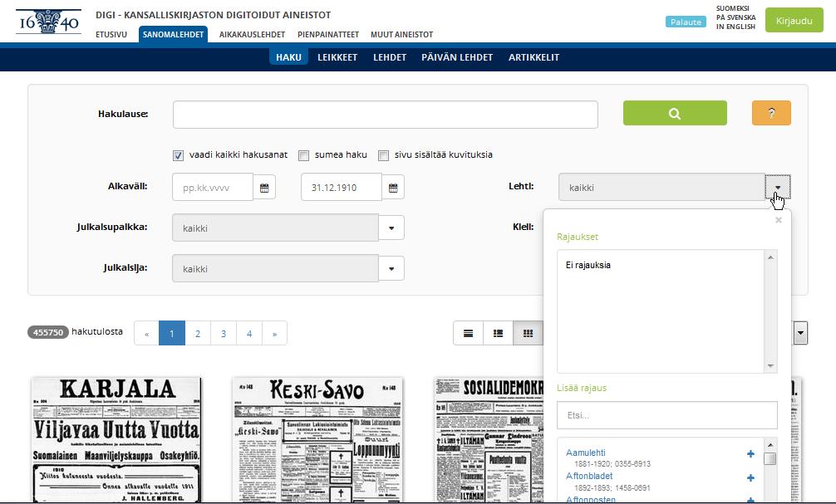This screenshot has width=836, height=504.
Task: Run search with green magnifier button
Action: pyautogui.click(x=675, y=113)
